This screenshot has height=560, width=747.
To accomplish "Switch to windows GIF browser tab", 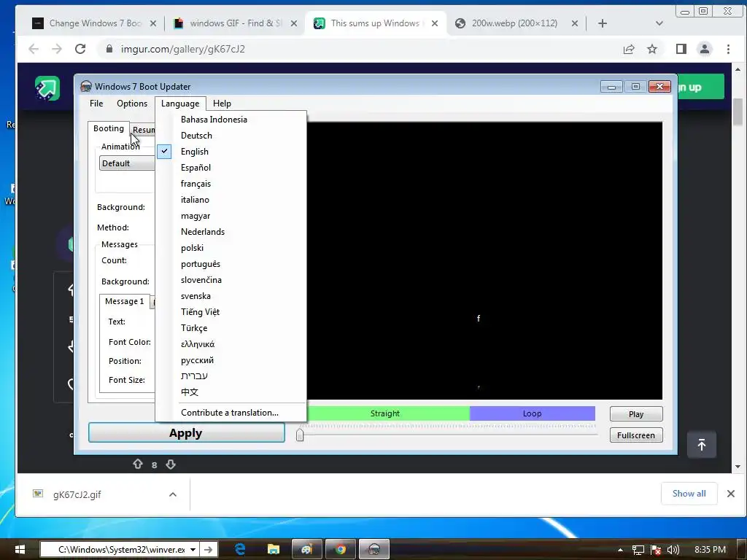I will click(236, 23).
